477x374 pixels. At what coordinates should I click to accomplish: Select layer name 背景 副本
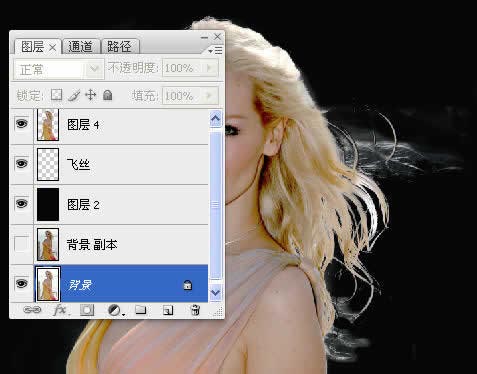click(x=92, y=245)
